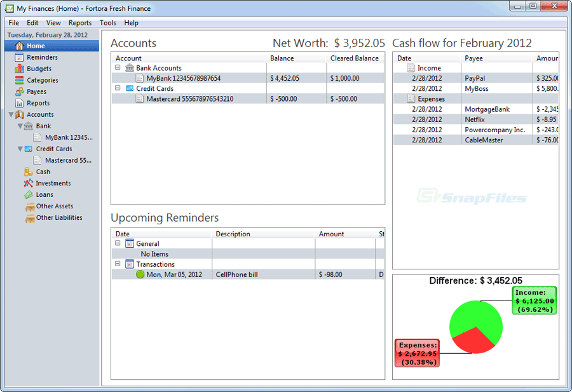The height and width of the screenshot is (392, 572).
Task: Collapse the Credit Cards group in table
Action: (118, 88)
